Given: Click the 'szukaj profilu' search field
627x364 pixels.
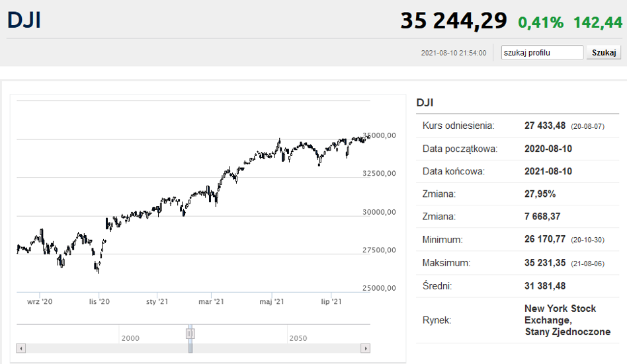Looking at the screenshot, I should tap(542, 53).
